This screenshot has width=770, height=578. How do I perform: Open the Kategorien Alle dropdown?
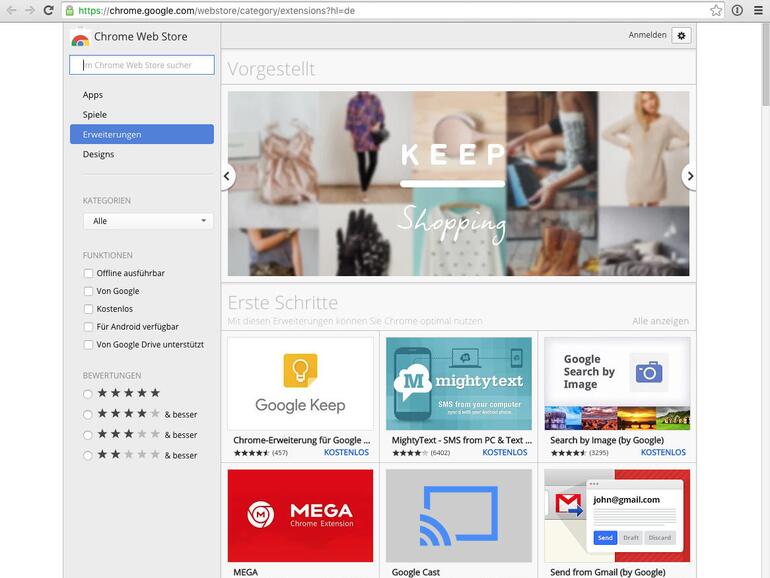click(x=148, y=221)
